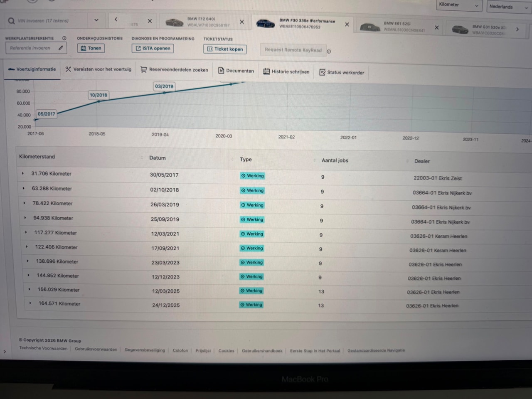The height and width of the screenshot is (399, 532).
Task: Close the vehicle tab ending in 975
Action: pos(150,21)
